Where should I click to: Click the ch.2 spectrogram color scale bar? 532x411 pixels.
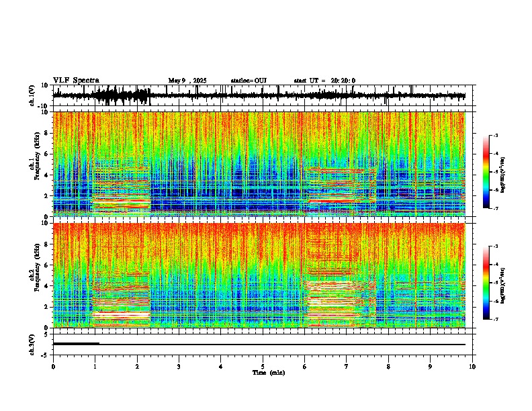486,283
